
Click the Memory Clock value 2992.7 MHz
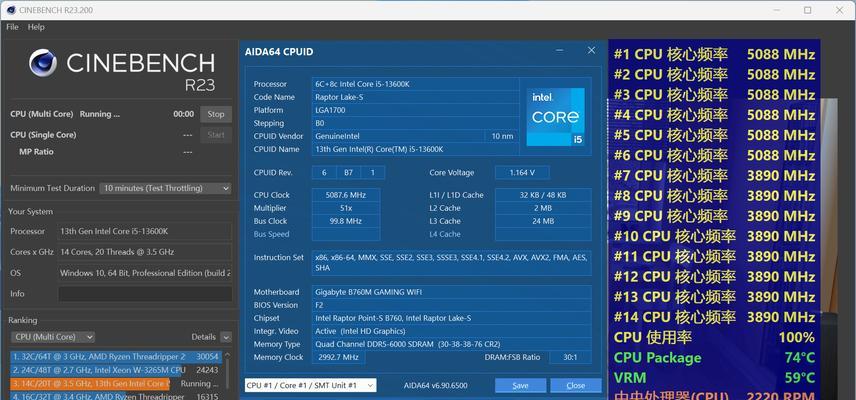pos(338,357)
